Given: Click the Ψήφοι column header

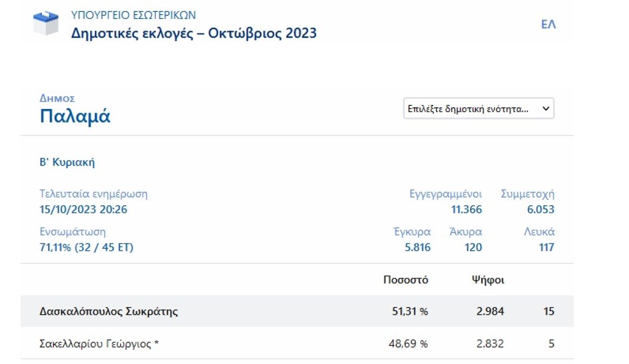Looking at the screenshot, I should (x=488, y=280).
